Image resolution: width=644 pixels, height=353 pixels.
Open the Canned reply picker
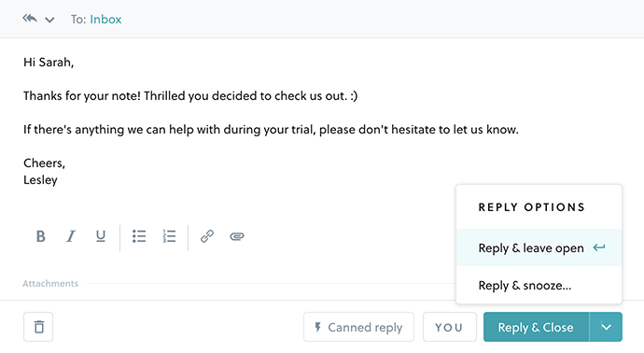point(358,327)
